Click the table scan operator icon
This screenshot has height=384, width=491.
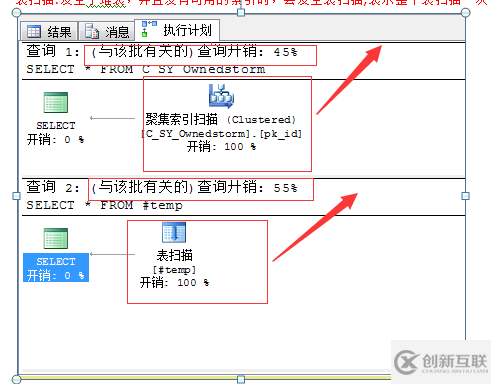174,232
